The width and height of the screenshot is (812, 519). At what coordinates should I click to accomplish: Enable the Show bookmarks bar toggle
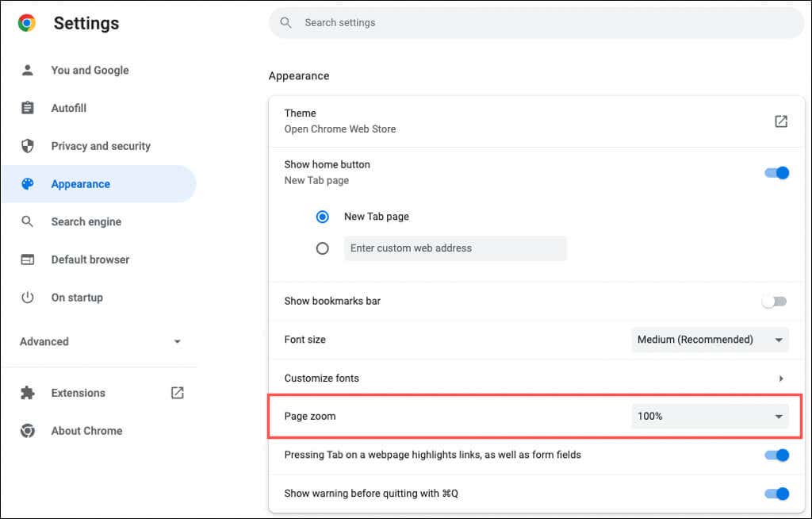pos(774,301)
